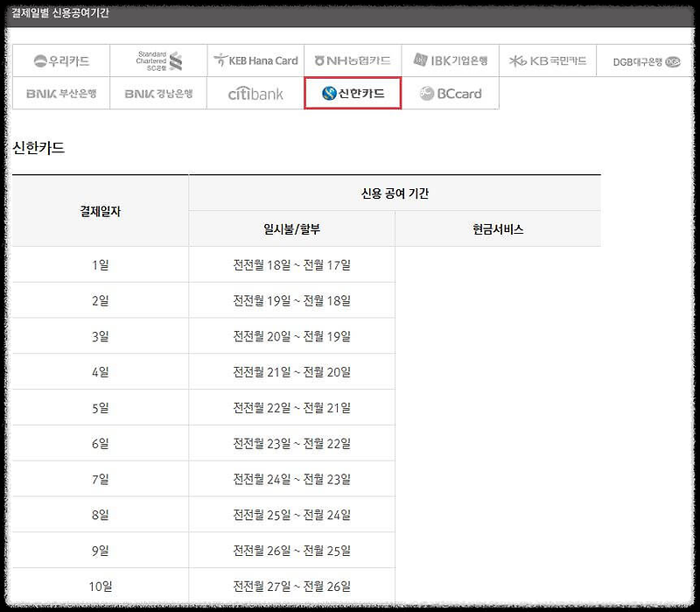The width and height of the screenshot is (700, 612).
Task: Select the 우리카드 tab
Action: tap(61, 60)
